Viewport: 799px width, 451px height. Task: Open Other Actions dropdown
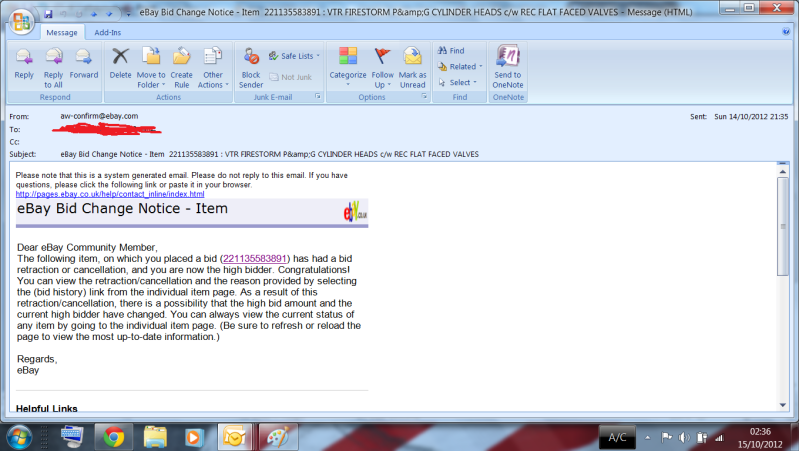212,68
